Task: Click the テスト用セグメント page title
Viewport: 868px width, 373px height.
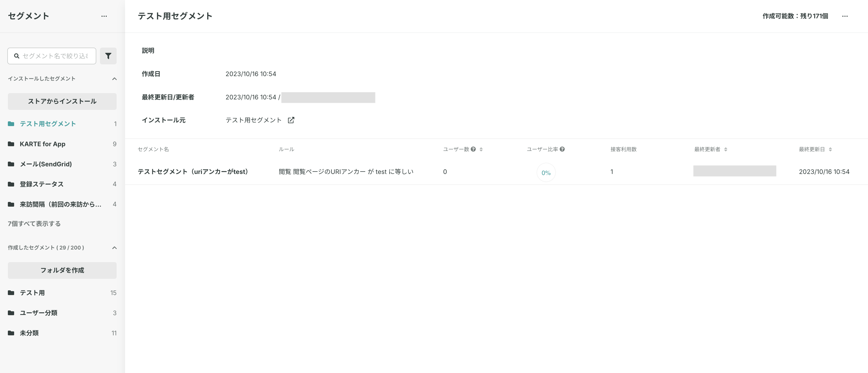Action: tap(175, 16)
